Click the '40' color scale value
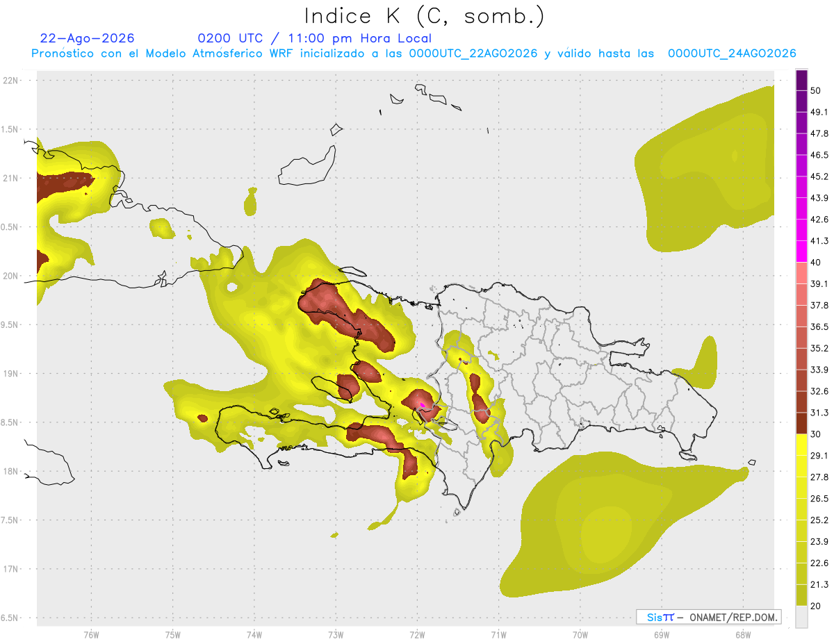The image size is (834, 644). click(x=816, y=263)
